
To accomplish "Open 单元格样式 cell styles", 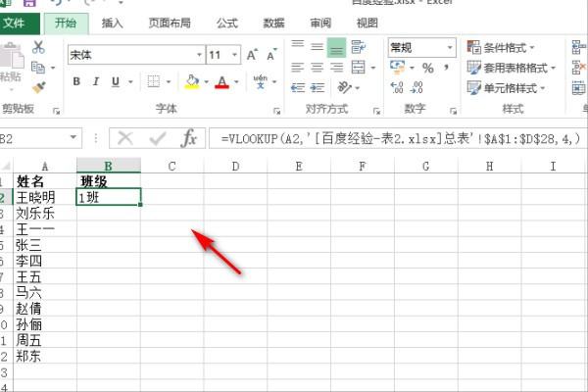I will pos(506,88).
